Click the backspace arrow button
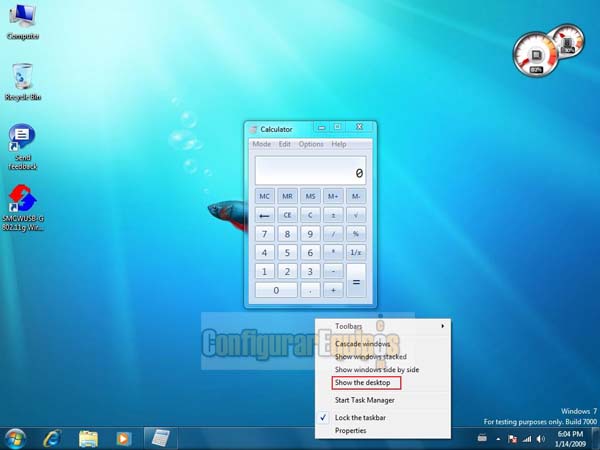The width and height of the screenshot is (600, 450). (264, 215)
